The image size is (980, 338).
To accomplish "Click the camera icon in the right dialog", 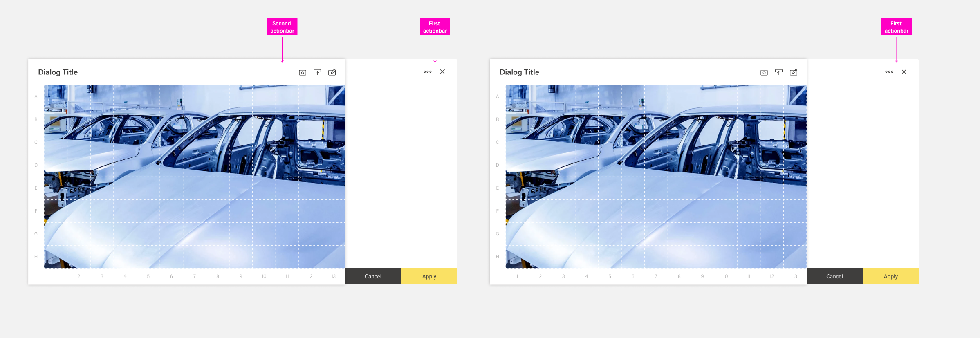I will tap(764, 72).
